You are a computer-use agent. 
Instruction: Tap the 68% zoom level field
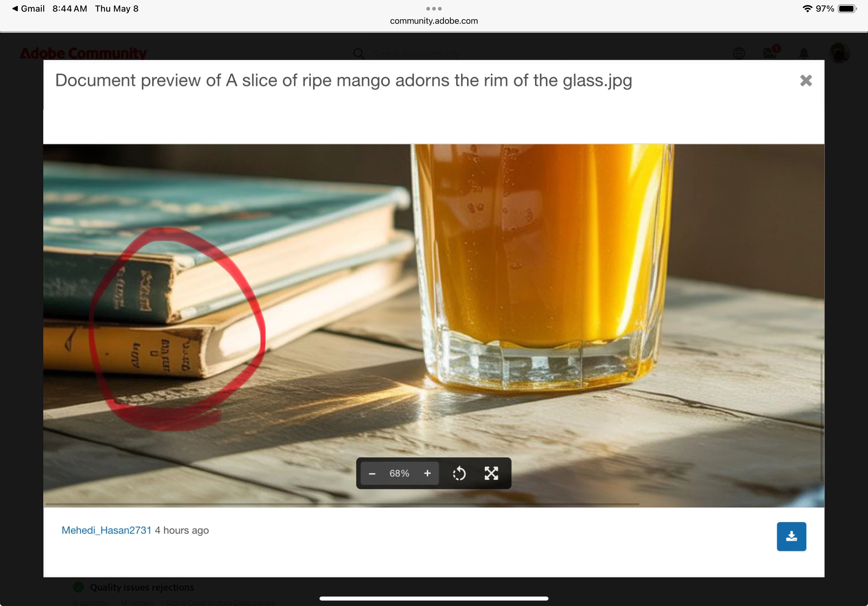pyautogui.click(x=399, y=473)
